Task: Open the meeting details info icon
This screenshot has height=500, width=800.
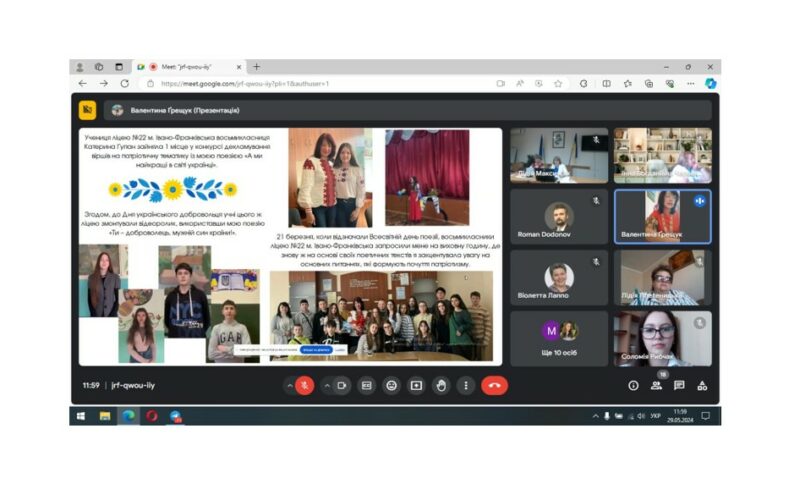Action: (633, 385)
